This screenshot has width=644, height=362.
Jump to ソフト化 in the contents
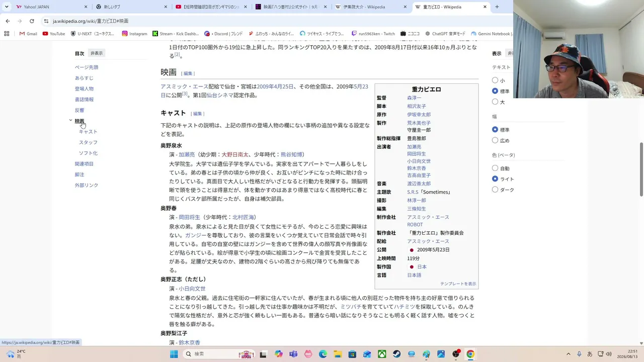[x=88, y=153]
